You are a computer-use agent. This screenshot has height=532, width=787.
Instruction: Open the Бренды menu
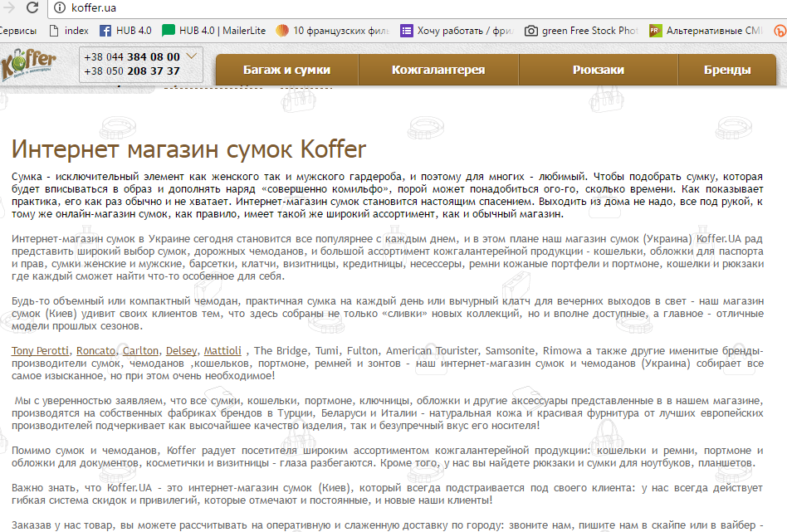click(727, 70)
